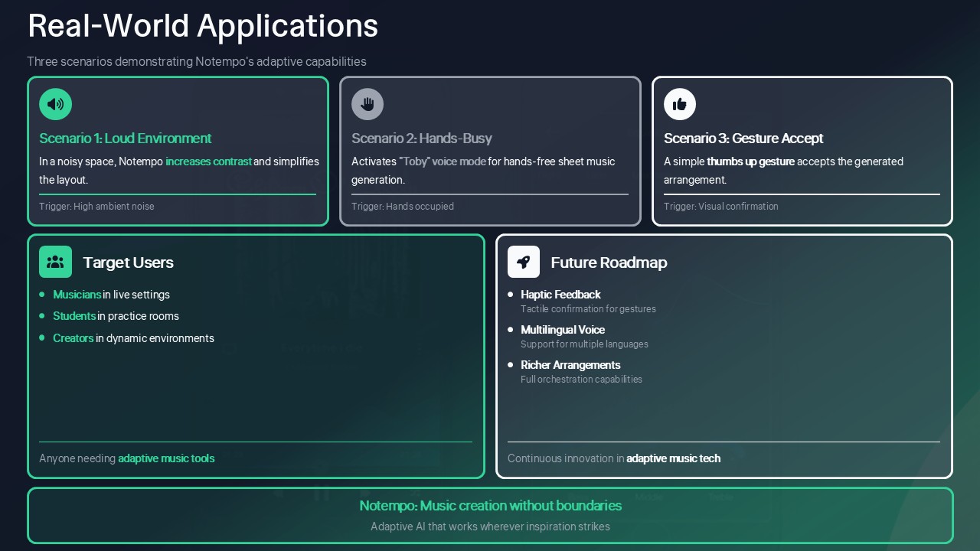Click the 'increases contrast' highlighted phrase
980x551 pixels.
pos(208,161)
